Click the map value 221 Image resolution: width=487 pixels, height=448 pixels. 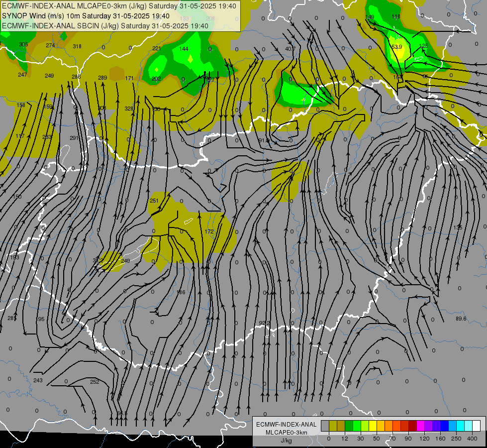[157, 48]
